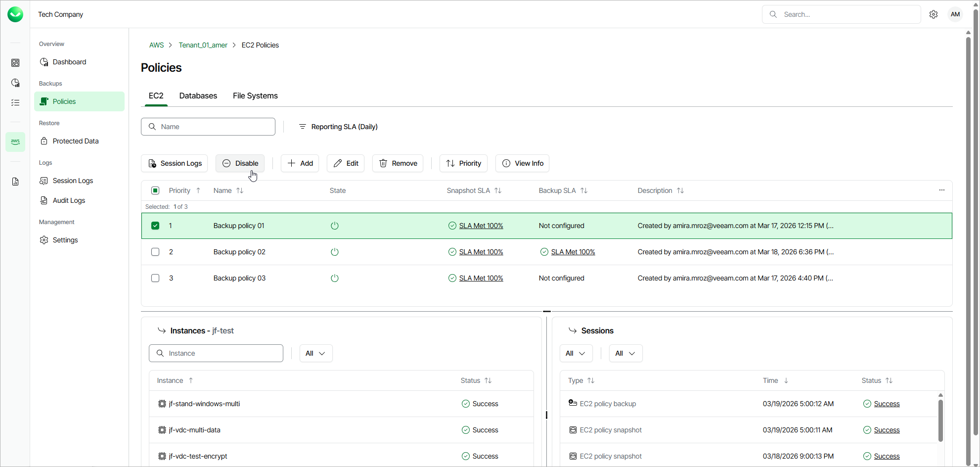Click the policy Name search field
Viewport: 980px width, 467px height.
[208, 127]
